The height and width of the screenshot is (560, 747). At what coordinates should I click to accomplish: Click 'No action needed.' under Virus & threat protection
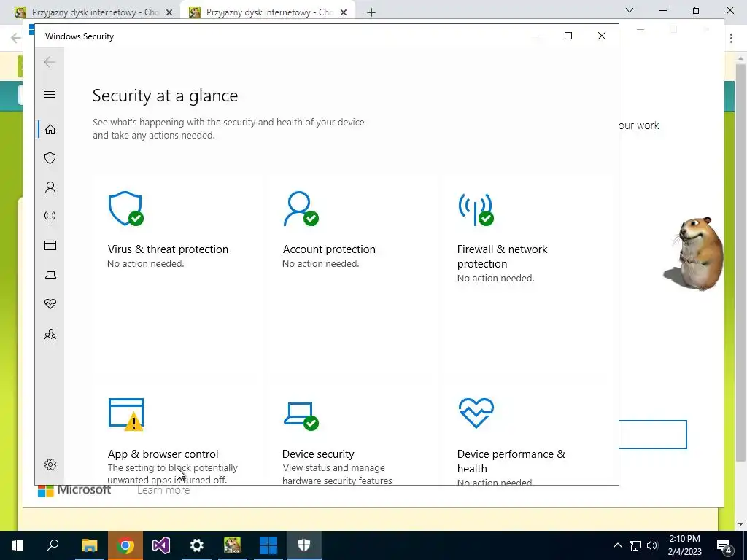click(146, 264)
